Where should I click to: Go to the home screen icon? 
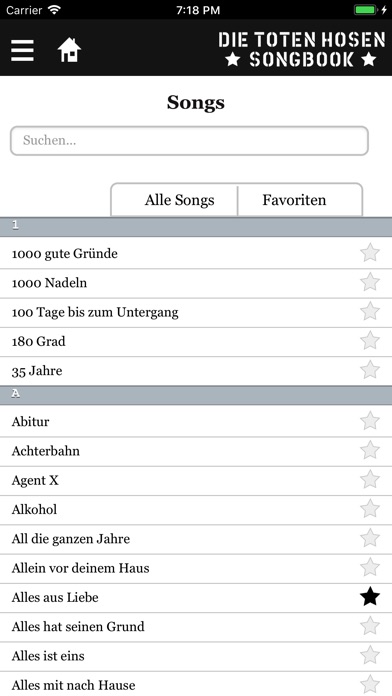pos(70,50)
